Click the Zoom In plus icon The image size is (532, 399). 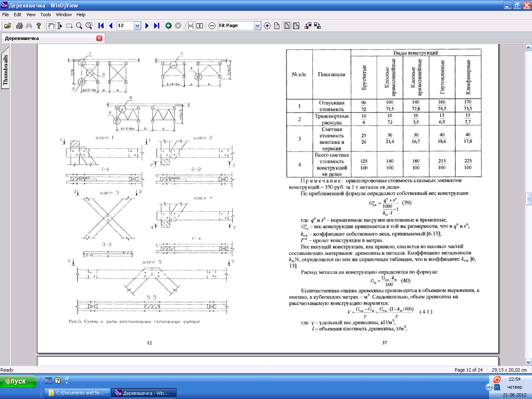tap(267, 26)
